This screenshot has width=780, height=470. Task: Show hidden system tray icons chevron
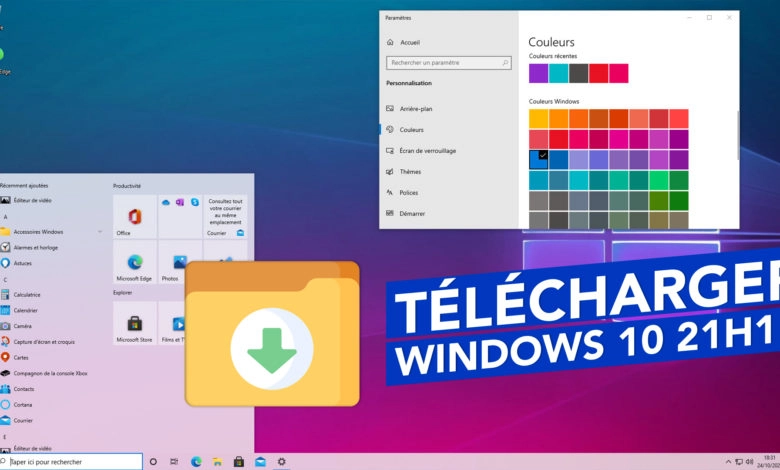point(728,462)
